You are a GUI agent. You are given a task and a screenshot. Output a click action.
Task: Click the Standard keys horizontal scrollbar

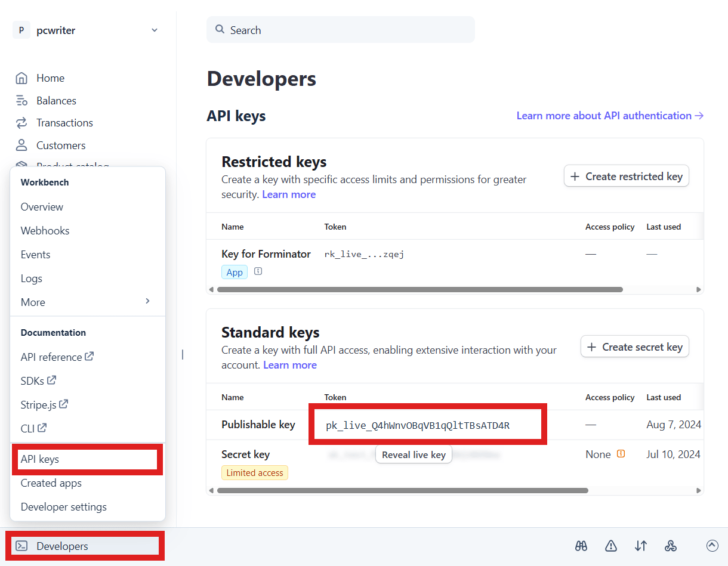pyautogui.click(x=403, y=490)
